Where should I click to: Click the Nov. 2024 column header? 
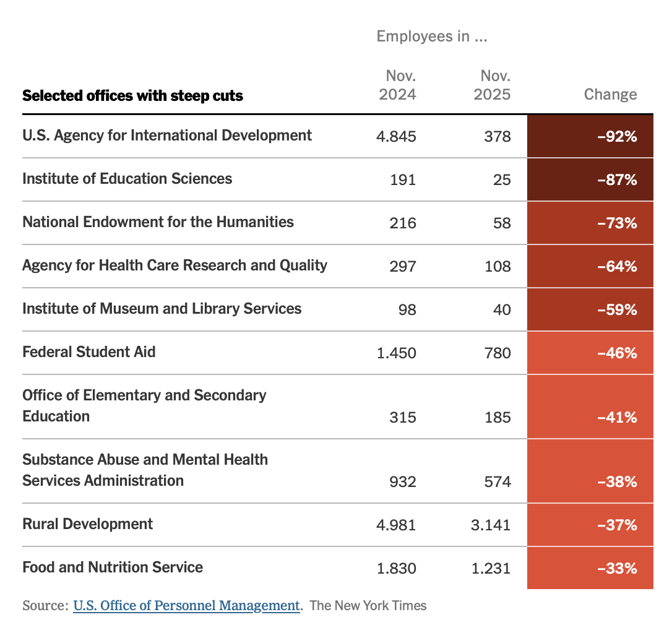tap(398, 85)
